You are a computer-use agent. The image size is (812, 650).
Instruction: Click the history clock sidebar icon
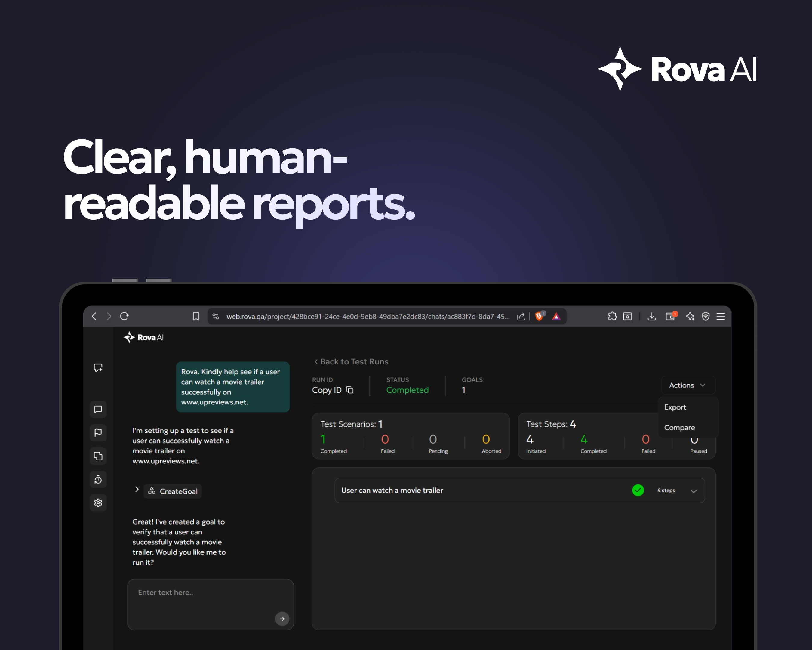click(x=98, y=479)
